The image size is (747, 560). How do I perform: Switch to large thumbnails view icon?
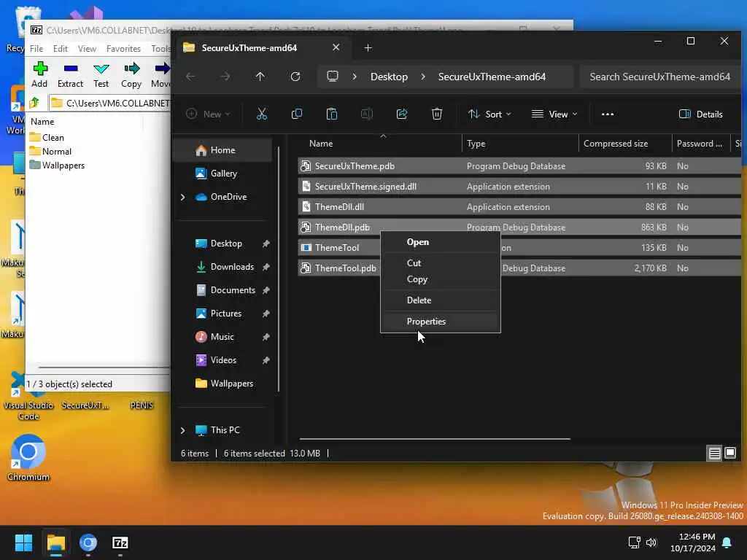point(729,453)
